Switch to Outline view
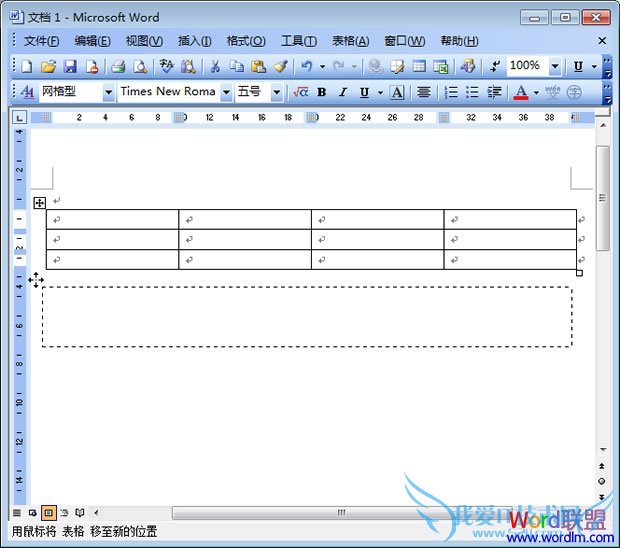The height and width of the screenshot is (548, 620). coord(64,513)
